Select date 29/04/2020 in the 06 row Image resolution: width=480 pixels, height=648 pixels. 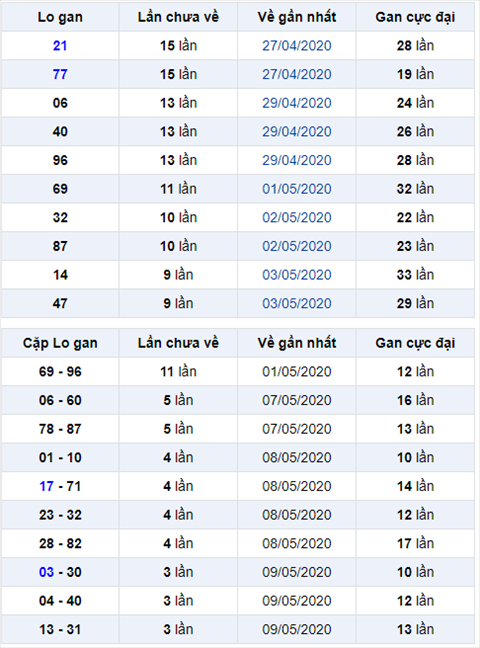click(296, 103)
